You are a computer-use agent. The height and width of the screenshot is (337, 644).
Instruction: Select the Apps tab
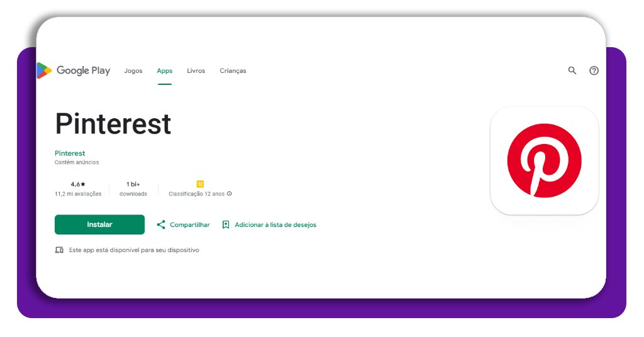(x=164, y=70)
